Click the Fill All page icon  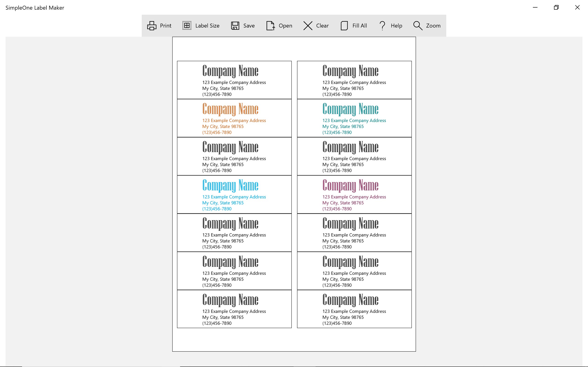pos(344,25)
